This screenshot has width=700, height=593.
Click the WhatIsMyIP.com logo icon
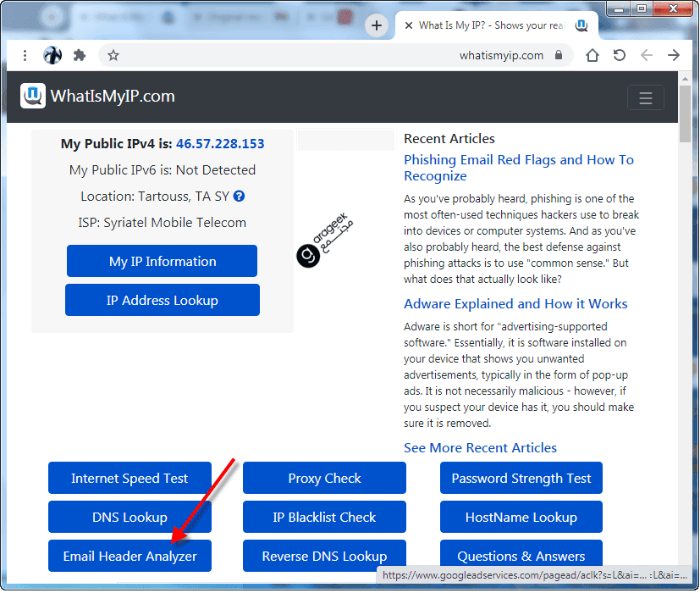pyautogui.click(x=33, y=96)
